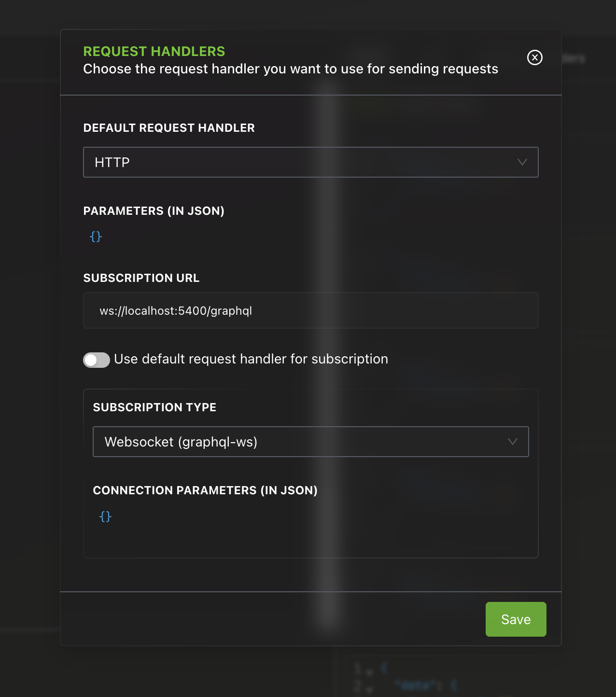Screen dimensions: 616x697
Task: Enable the default request handler subscription switch
Action: 97,360
